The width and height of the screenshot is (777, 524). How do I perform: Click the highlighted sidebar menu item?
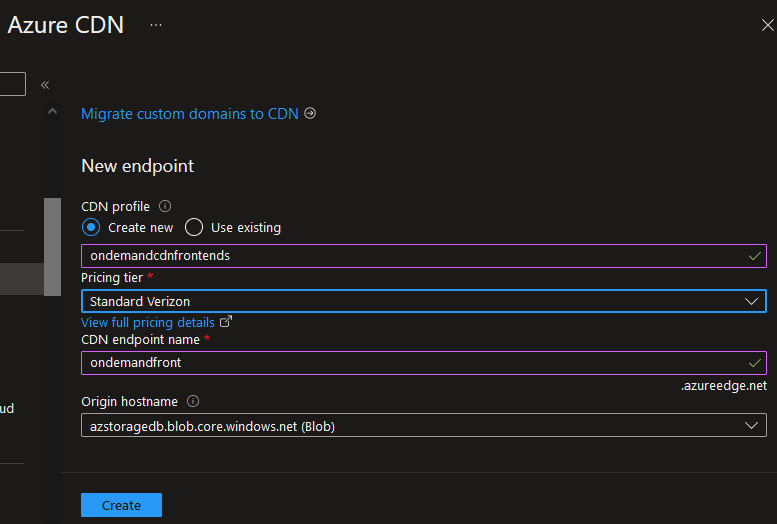[x=22, y=279]
